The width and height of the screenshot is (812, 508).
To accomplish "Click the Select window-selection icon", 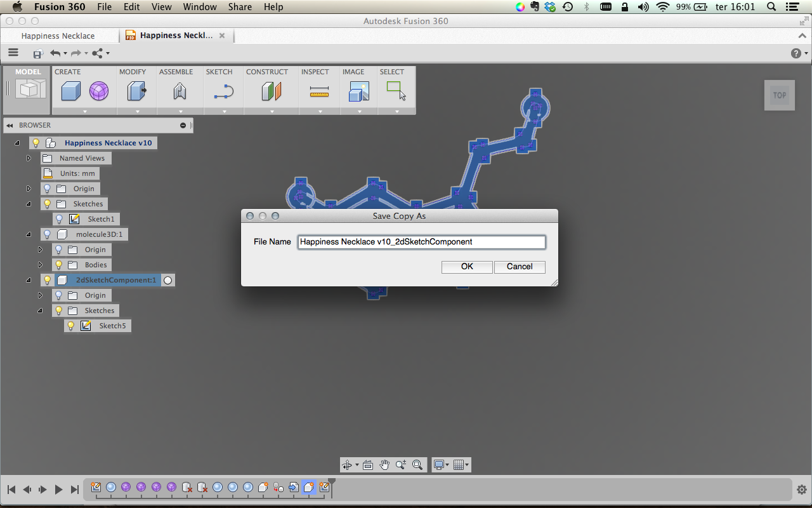I will 396,91.
